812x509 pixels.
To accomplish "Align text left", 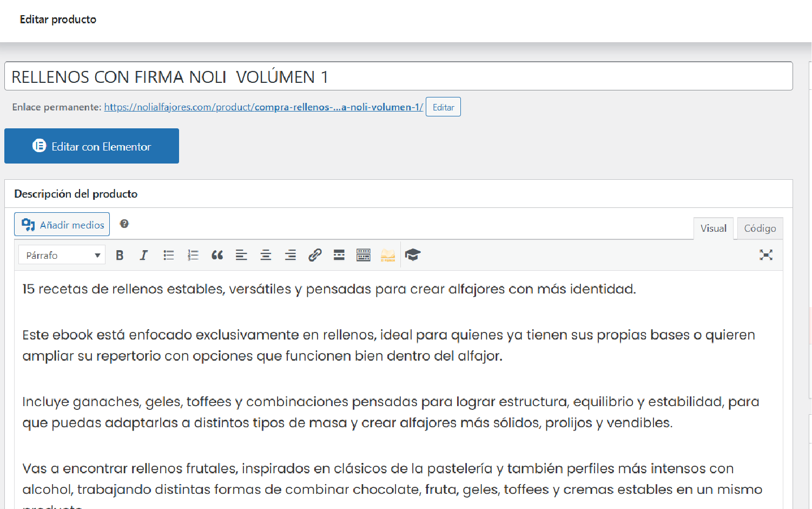I will [241, 255].
